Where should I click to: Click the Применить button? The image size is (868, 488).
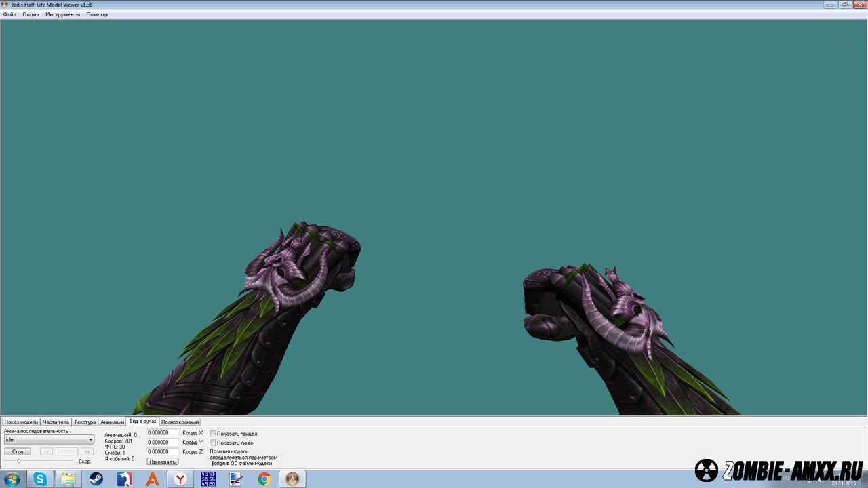(163, 462)
